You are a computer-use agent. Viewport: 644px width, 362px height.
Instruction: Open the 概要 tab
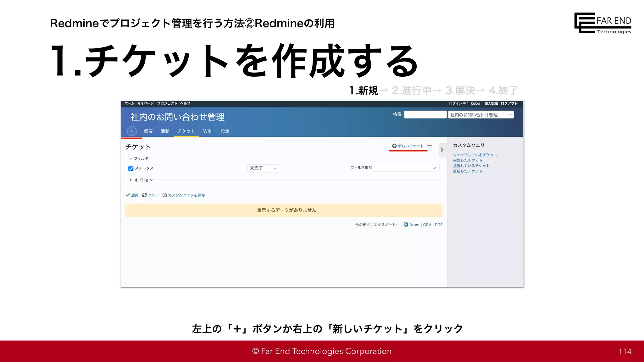148,131
